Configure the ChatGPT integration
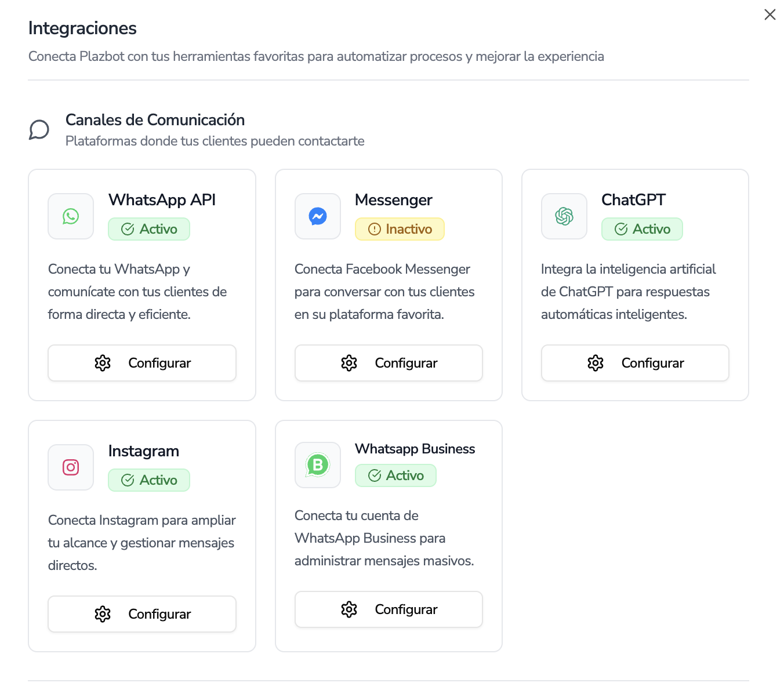This screenshot has height=690, width=784. 635,363
